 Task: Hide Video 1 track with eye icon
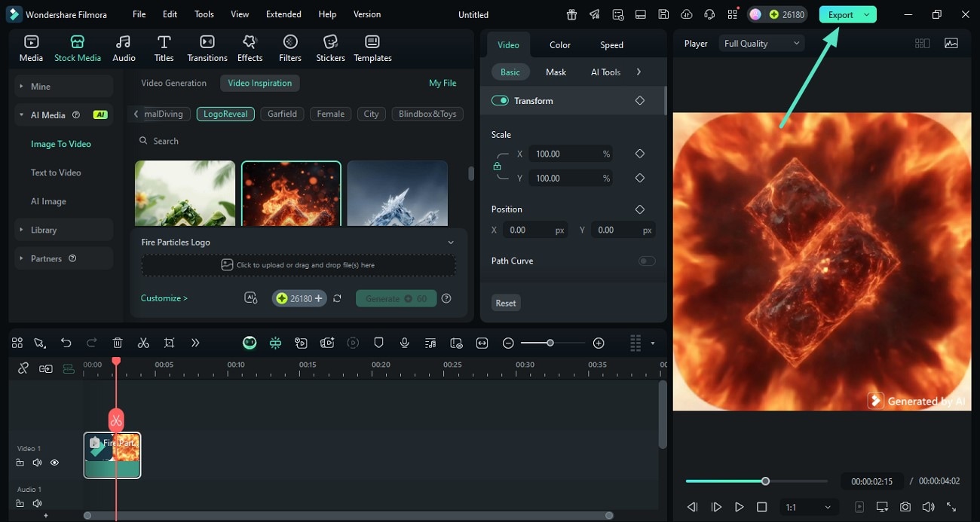54,462
